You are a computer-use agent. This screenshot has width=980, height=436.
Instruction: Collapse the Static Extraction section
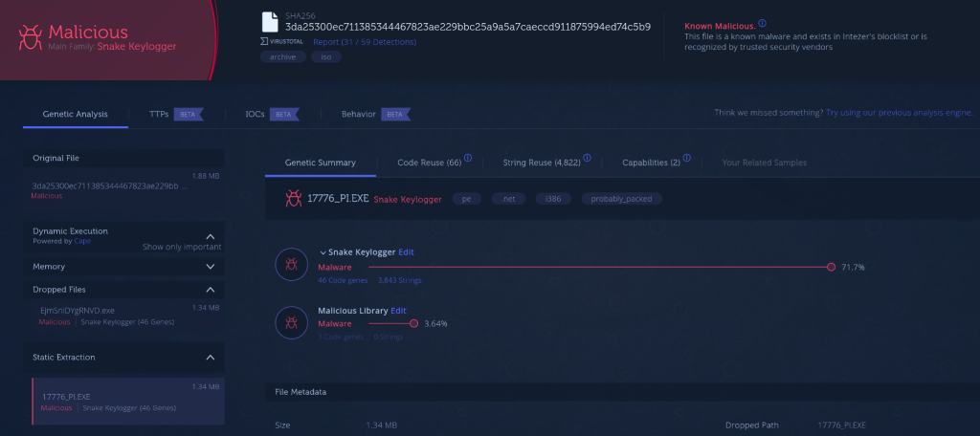[x=210, y=358]
